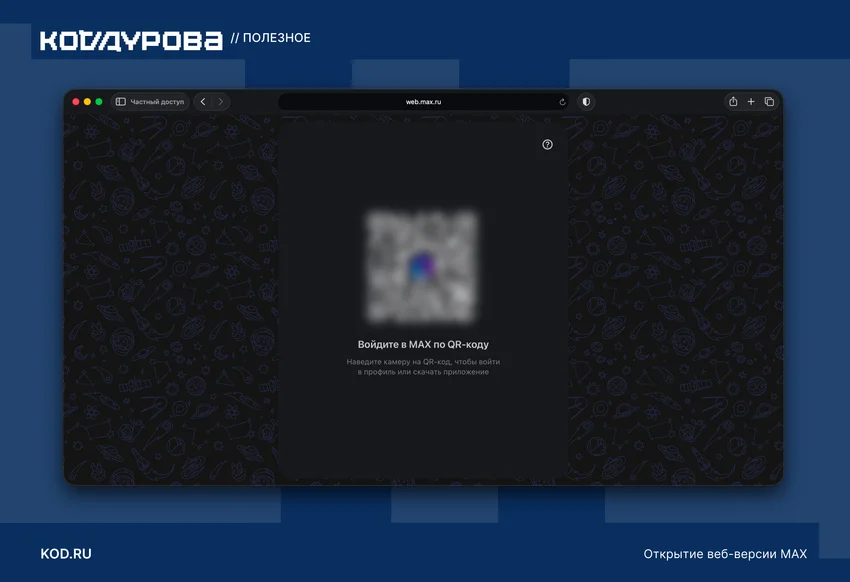The width and height of the screenshot is (850, 582).
Task: Minimize the window with yellow button
Action: 87,102
